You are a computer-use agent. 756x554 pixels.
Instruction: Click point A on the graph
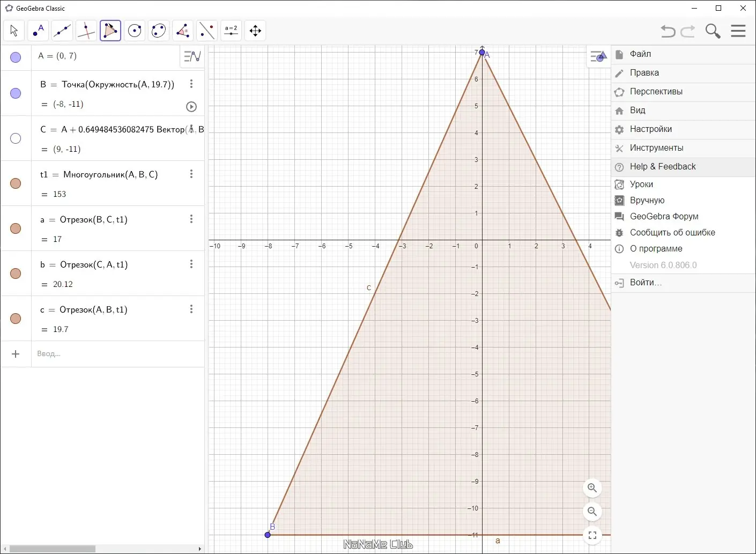coord(482,53)
